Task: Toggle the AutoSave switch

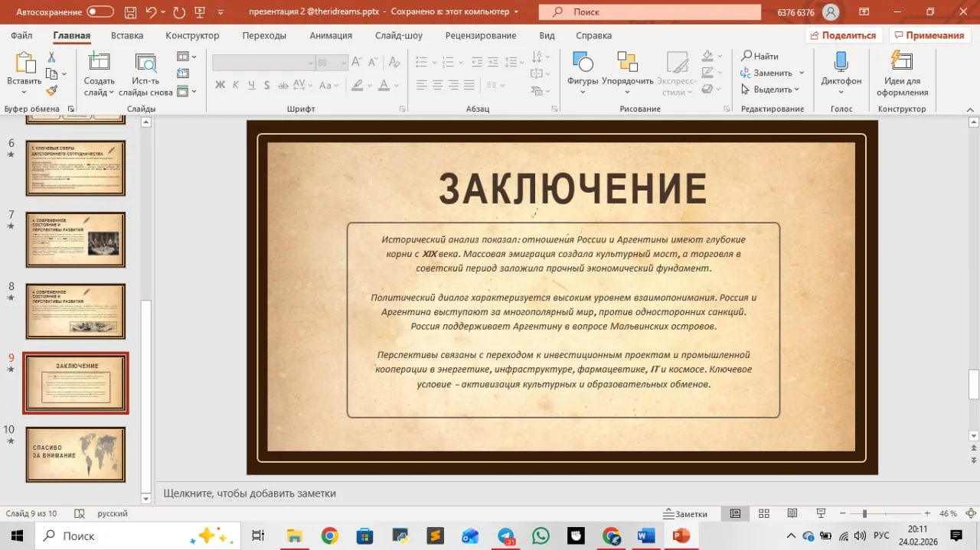Action: pos(100,11)
